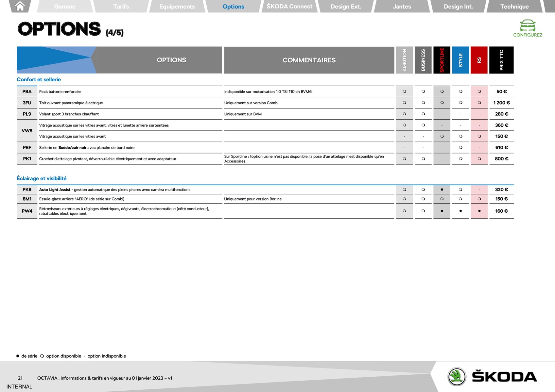Screen dimensions: 555x392
Task: Click the 1 200 € price
Action: pos(501,103)
